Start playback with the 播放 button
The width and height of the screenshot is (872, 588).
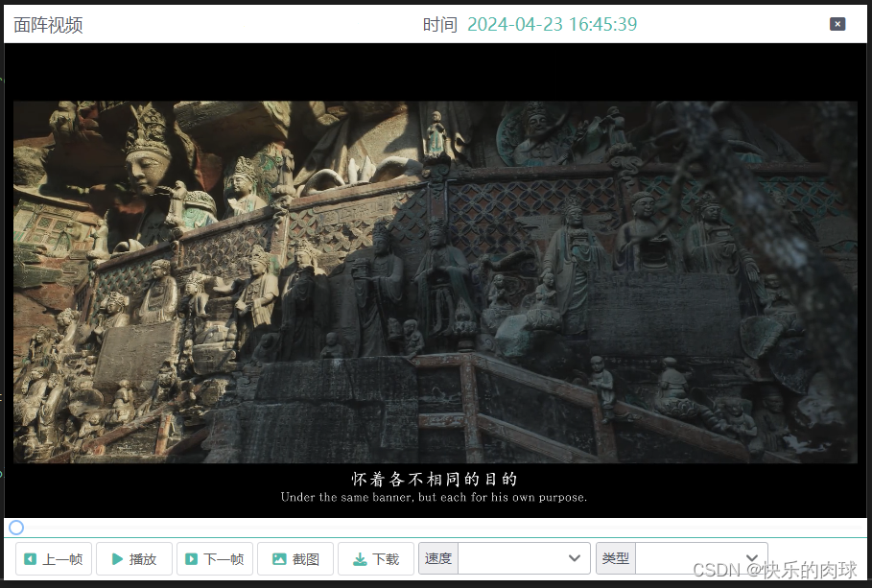[134, 558]
